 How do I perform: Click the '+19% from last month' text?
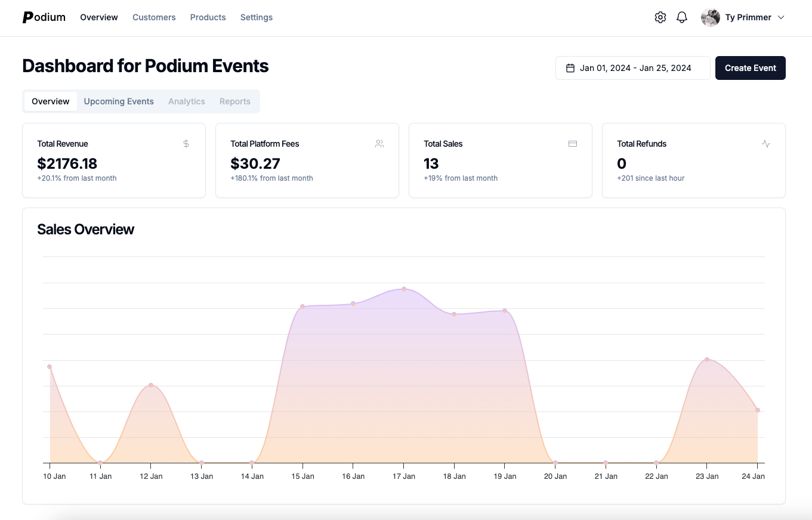tap(461, 178)
